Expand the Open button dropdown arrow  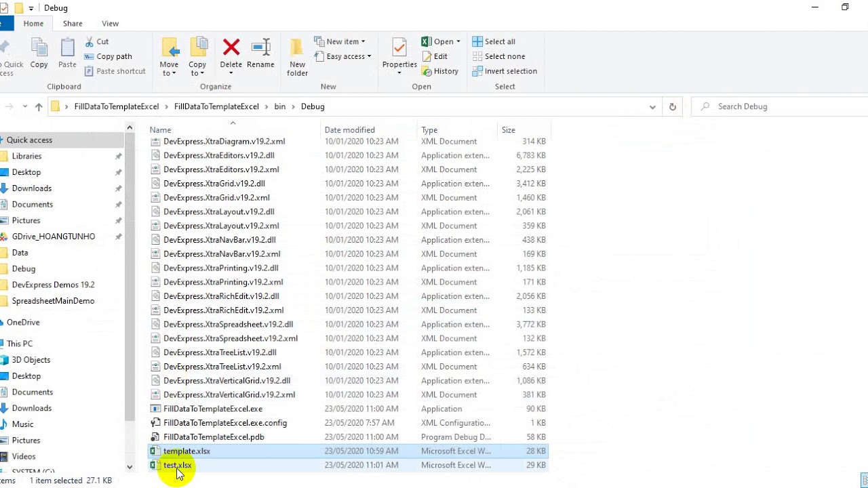458,41
